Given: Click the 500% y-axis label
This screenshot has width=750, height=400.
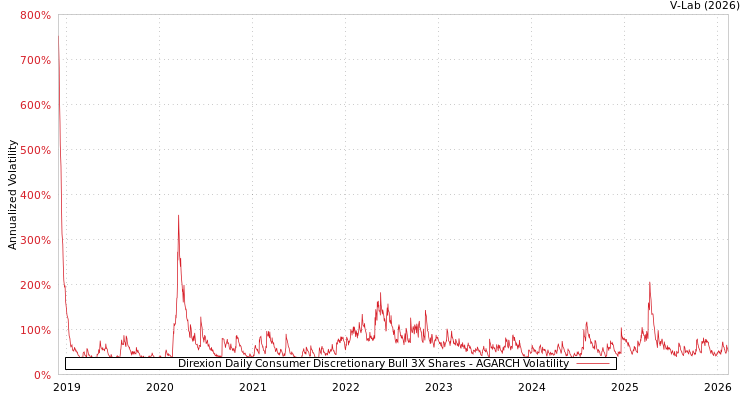Looking at the screenshot, I should (35, 150).
